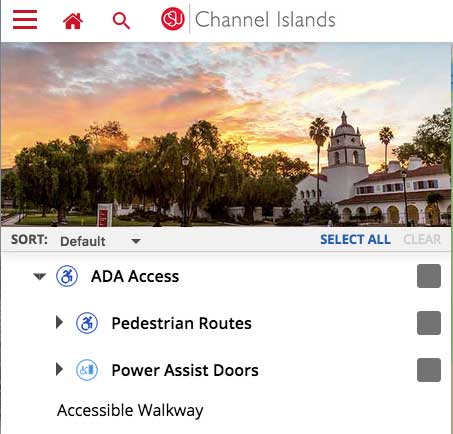The width and height of the screenshot is (453, 434).
Task: Toggle the Pedestrian Routes checkbox
Action: pos(429,323)
